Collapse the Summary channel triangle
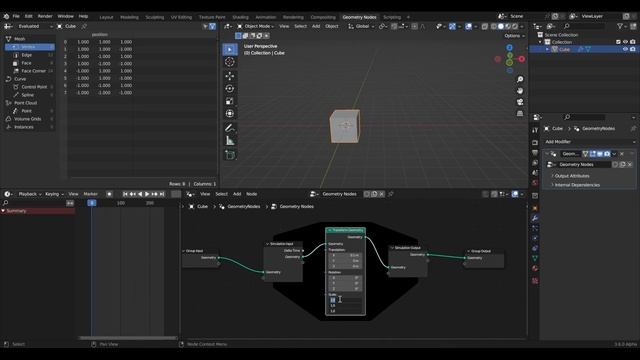The width and height of the screenshot is (640, 360). pyautogui.click(x=3, y=211)
